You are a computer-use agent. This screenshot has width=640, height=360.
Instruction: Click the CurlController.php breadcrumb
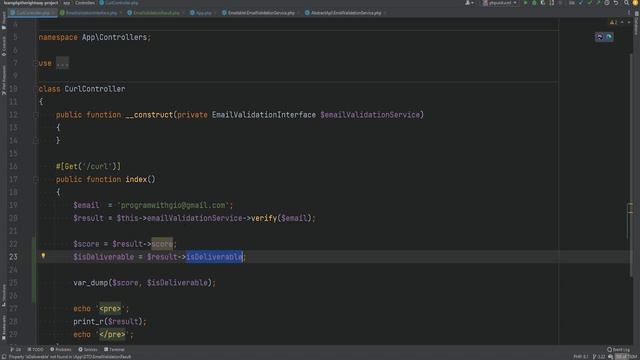pyautogui.click(x=119, y=3)
